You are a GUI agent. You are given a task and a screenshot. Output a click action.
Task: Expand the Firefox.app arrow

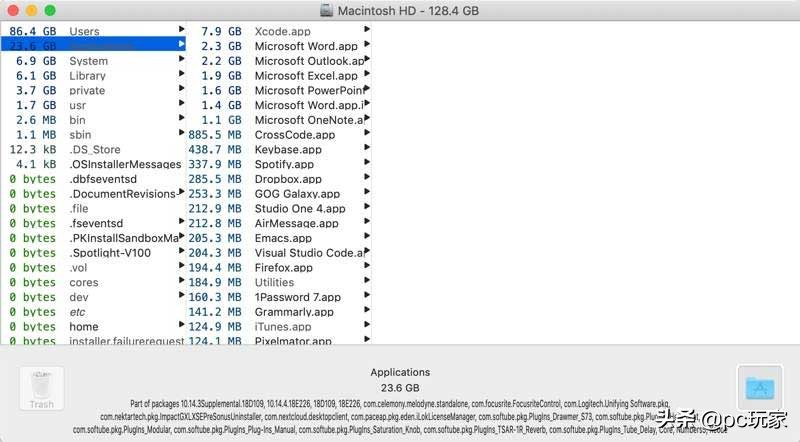click(367, 265)
